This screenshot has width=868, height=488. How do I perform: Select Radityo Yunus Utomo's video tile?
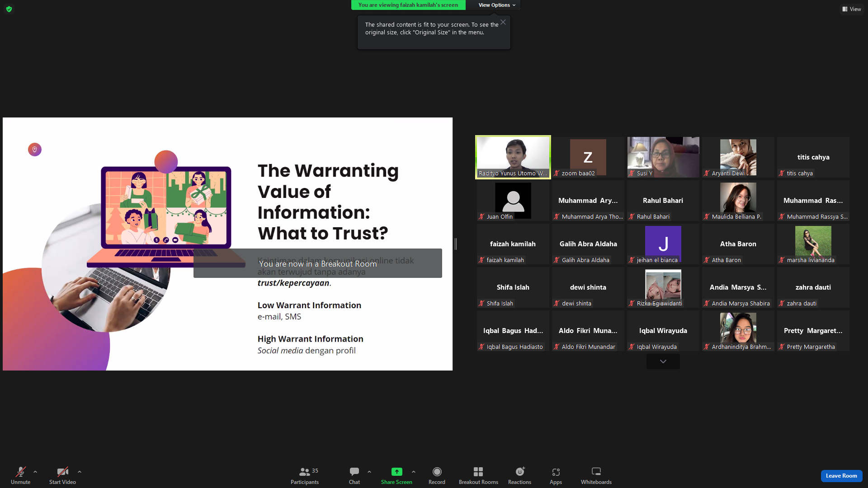513,157
